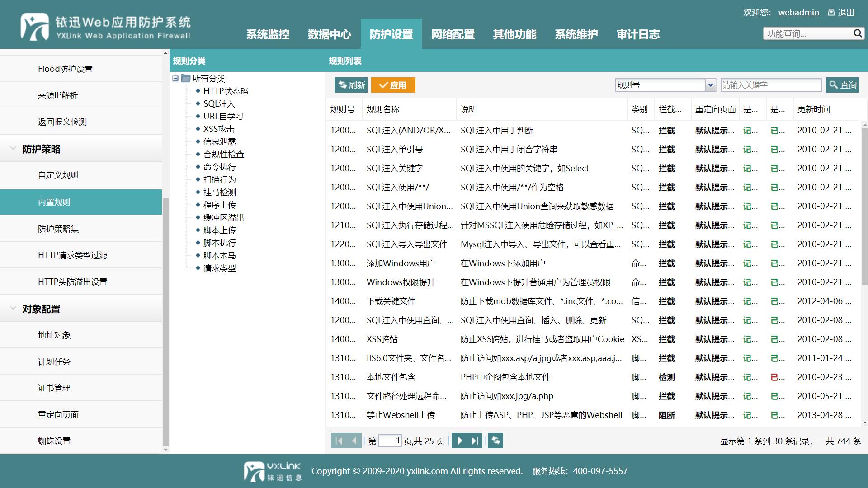Image resolution: width=868 pixels, height=488 pixels.
Task: Collapse the 防护策略 sidebar section
Action: pyautogui.click(x=13, y=148)
